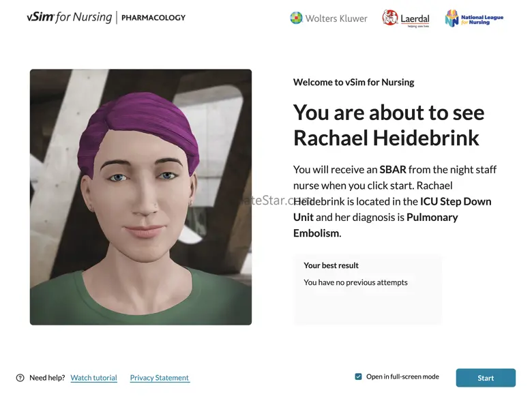Click the Laerdal logo
This screenshot has height=399, width=532.
click(406, 18)
